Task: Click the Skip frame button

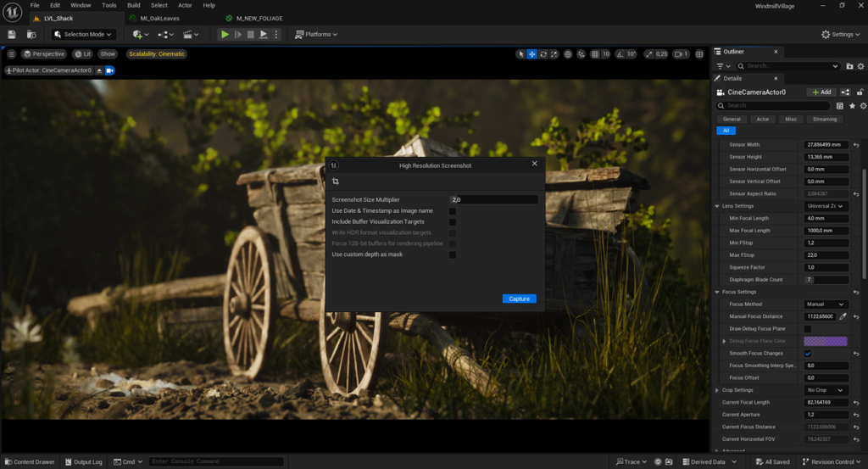Action: [238, 34]
